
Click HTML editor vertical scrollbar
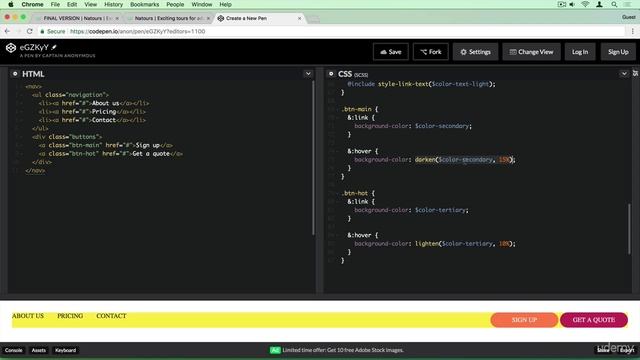click(313, 157)
